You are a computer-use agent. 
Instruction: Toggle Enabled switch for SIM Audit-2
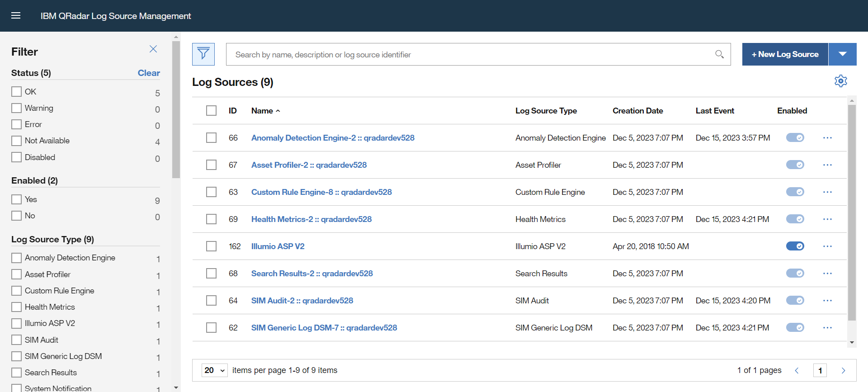tap(795, 300)
